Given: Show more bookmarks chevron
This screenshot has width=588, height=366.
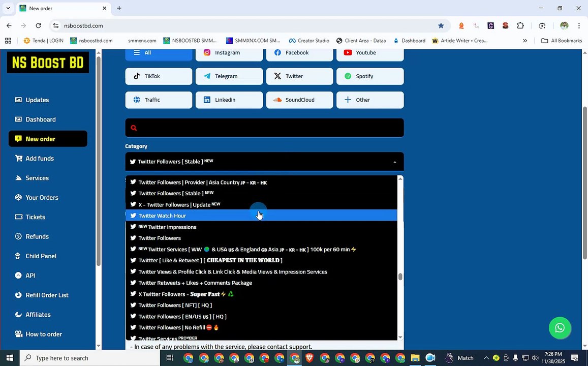Looking at the screenshot, I should tap(524, 41).
